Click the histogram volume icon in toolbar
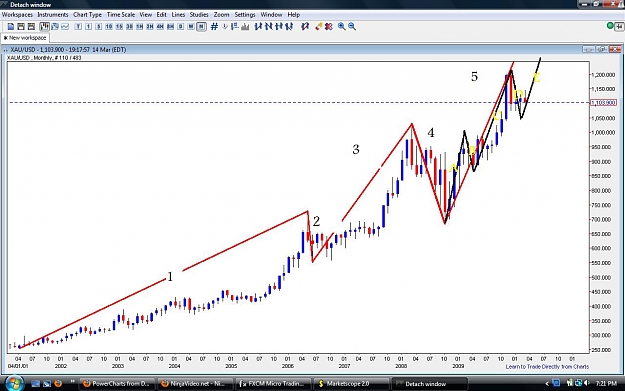 tap(245, 27)
